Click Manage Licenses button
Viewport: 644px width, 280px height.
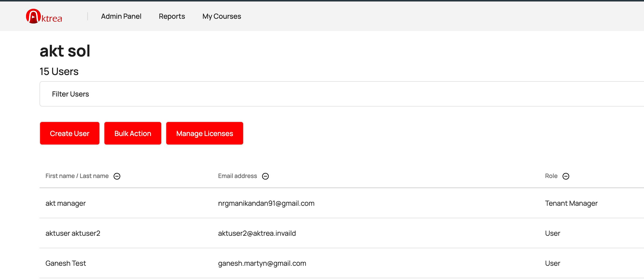[x=205, y=133]
